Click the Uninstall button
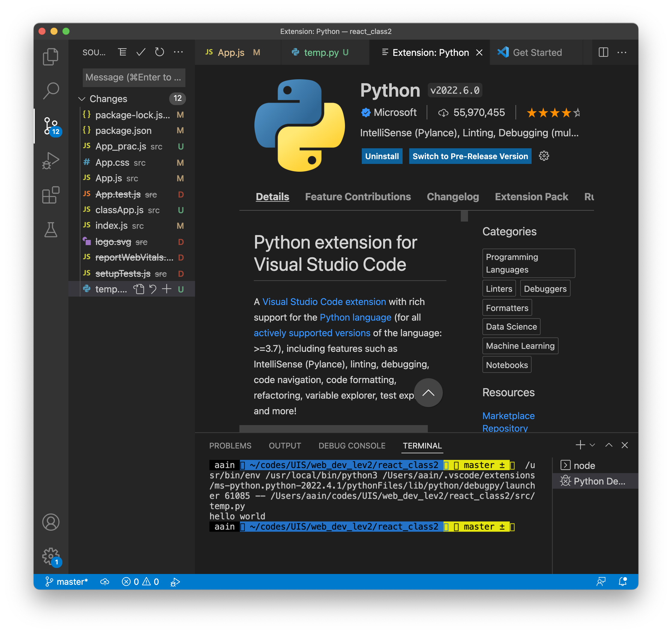672x634 pixels. [x=382, y=156]
